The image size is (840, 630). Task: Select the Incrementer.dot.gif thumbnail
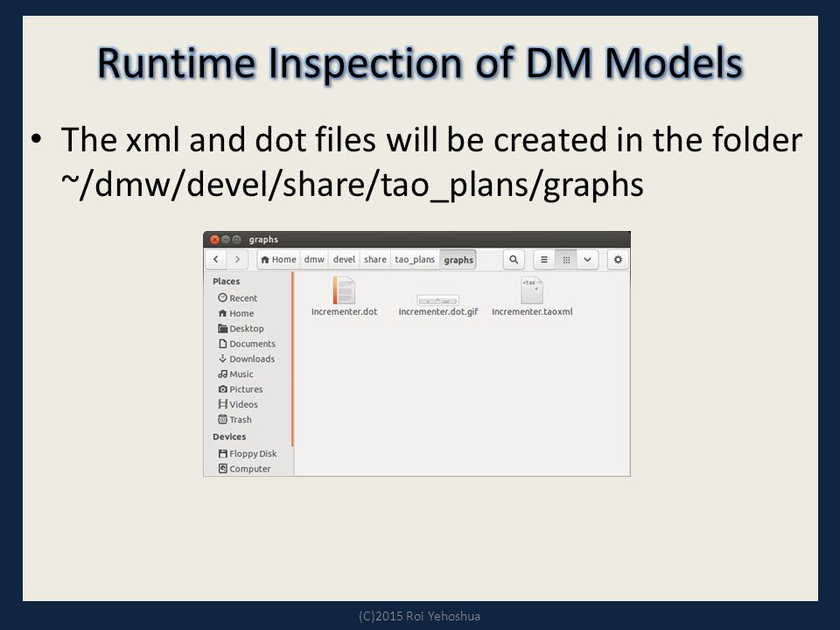(x=437, y=300)
